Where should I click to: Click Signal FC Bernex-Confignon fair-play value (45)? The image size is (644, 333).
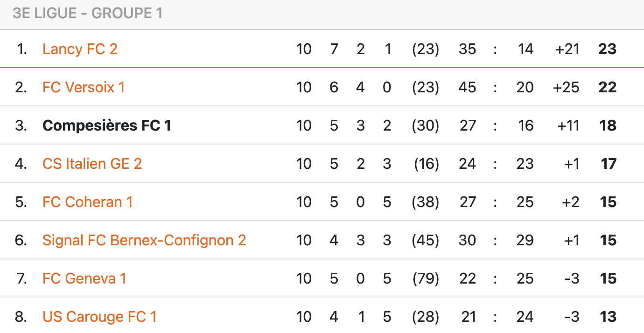coord(425,240)
